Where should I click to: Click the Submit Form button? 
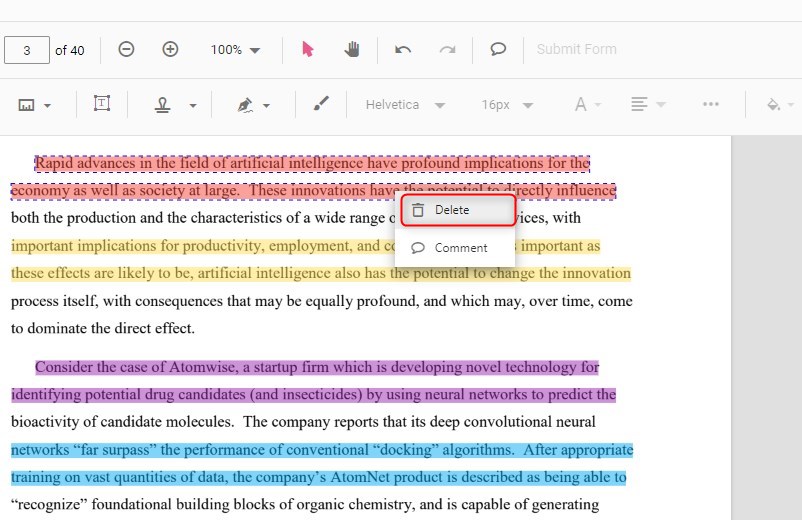point(576,50)
